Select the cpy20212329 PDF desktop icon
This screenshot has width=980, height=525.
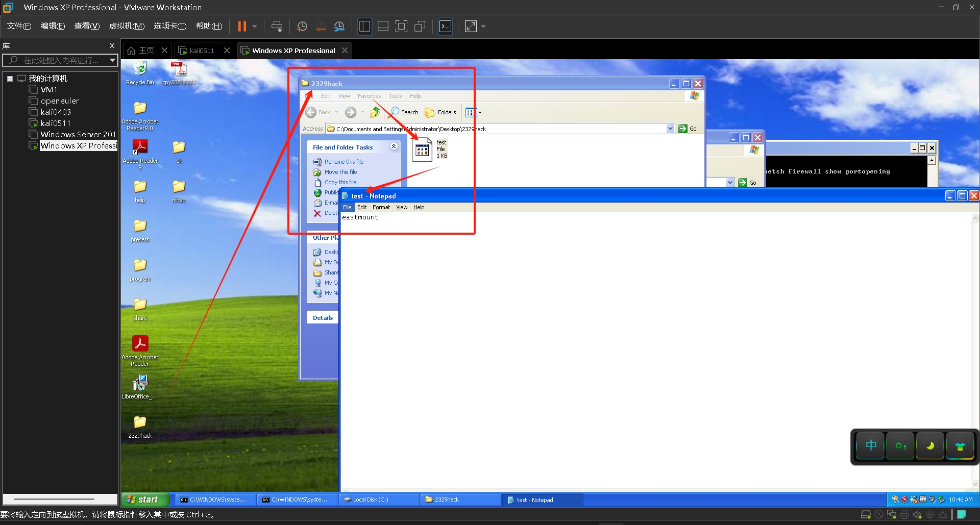click(x=179, y=73)
